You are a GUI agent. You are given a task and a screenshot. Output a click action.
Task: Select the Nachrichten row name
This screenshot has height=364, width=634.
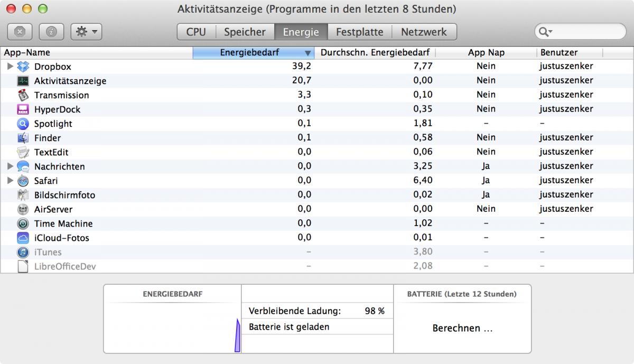click(59, 166)
